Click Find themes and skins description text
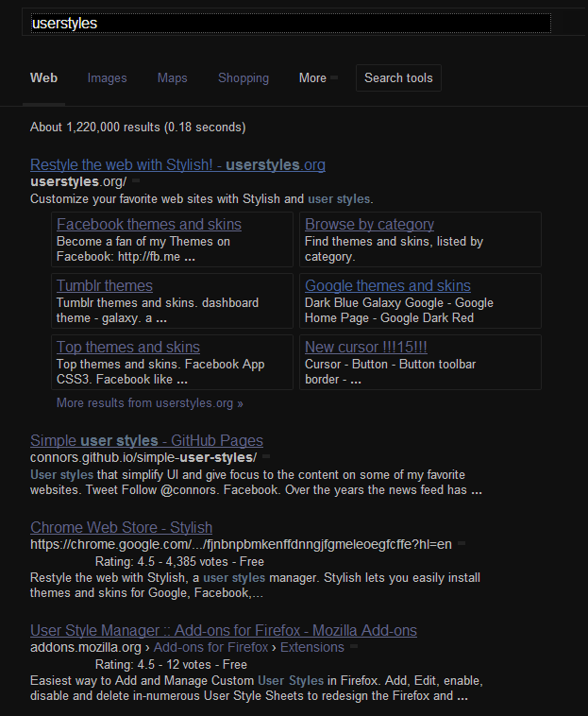 395,248
